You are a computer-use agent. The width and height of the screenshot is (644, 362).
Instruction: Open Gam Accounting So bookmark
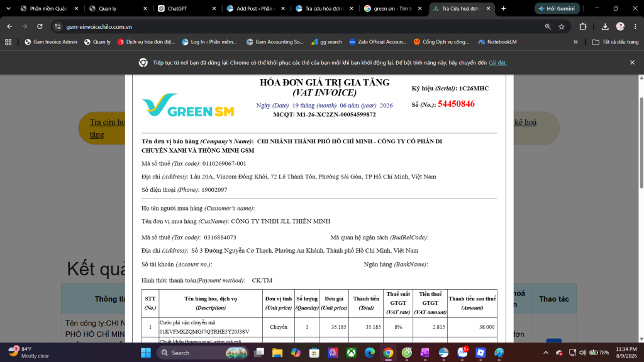tap(275, 42)
